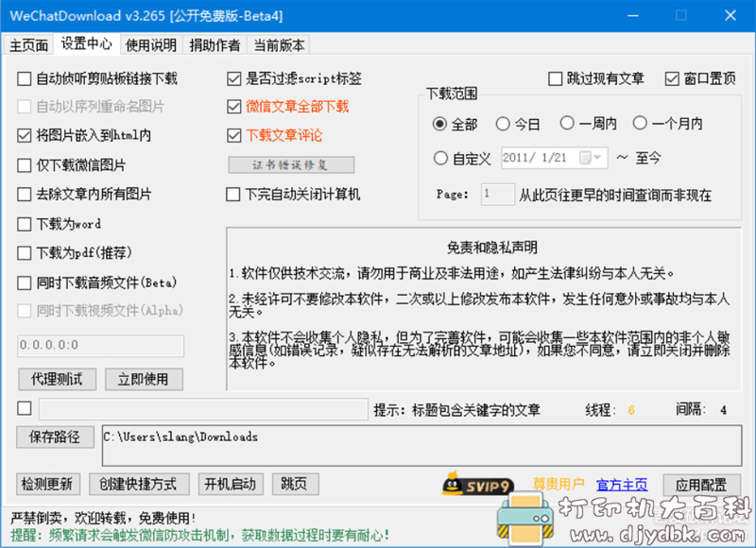Choose 自定义 date range
The image size is (756, 548).
(440, 158)
